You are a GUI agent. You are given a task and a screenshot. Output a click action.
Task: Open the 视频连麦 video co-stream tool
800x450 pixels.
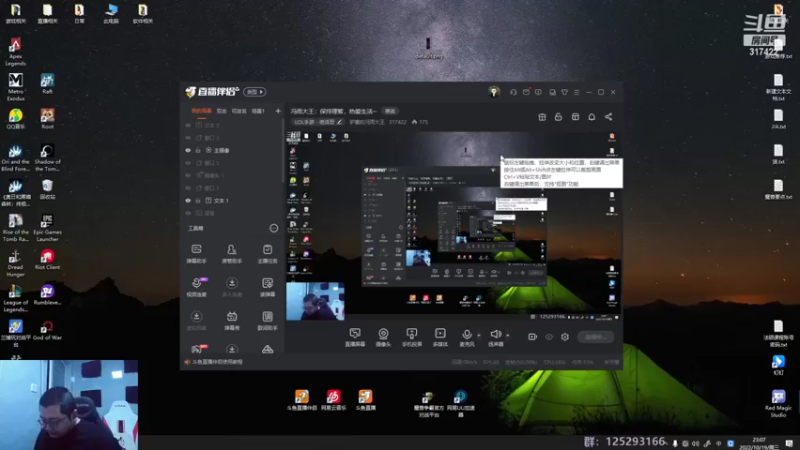pos(196,287)
